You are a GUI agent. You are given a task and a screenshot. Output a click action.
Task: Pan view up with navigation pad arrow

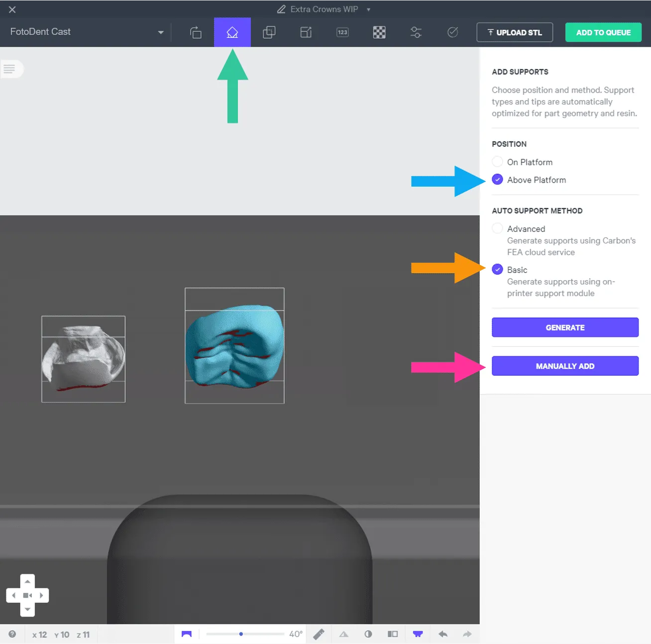coord(27,581)
